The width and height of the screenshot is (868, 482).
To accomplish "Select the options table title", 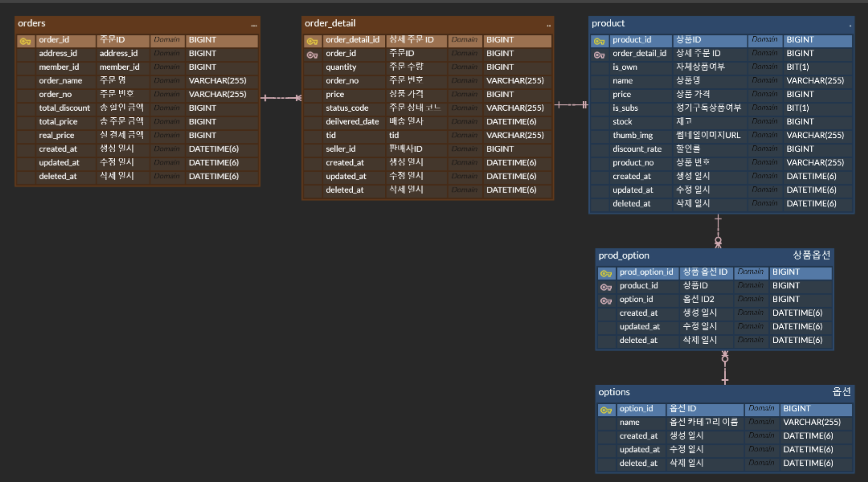I will (x=614, y=392).
